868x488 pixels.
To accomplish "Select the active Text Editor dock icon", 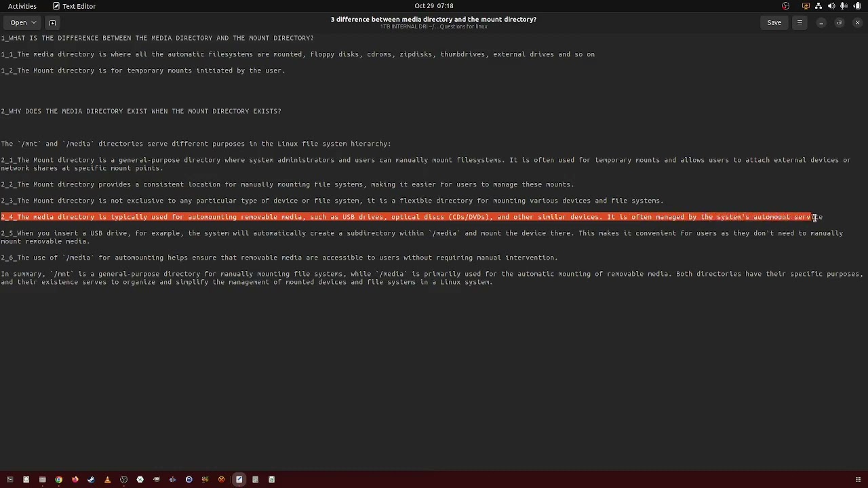I will [x=239, y=480].
